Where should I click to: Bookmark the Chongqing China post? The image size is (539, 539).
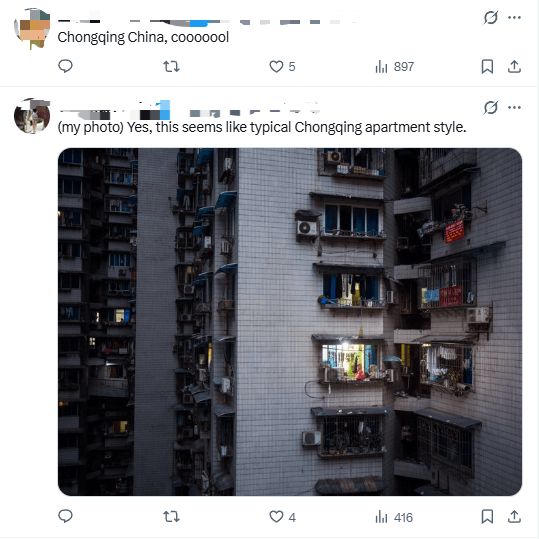pos(487,66)
